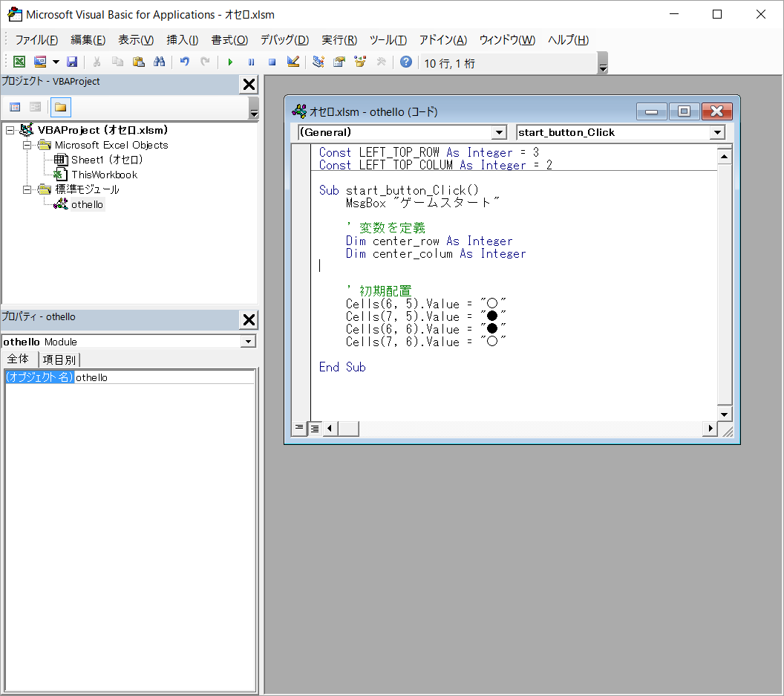Toggle folders in the Project pane
Screen dimensions: 784x696
pos(60,107)
